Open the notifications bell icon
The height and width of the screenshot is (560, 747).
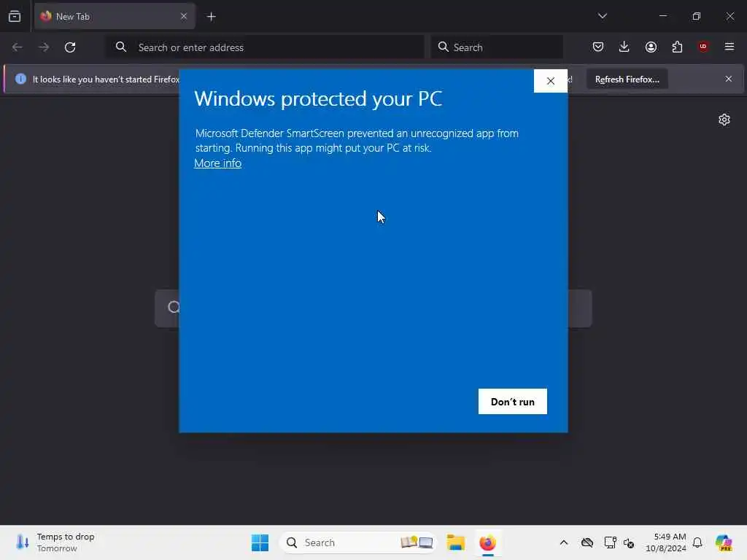click(x=697, y=542)
